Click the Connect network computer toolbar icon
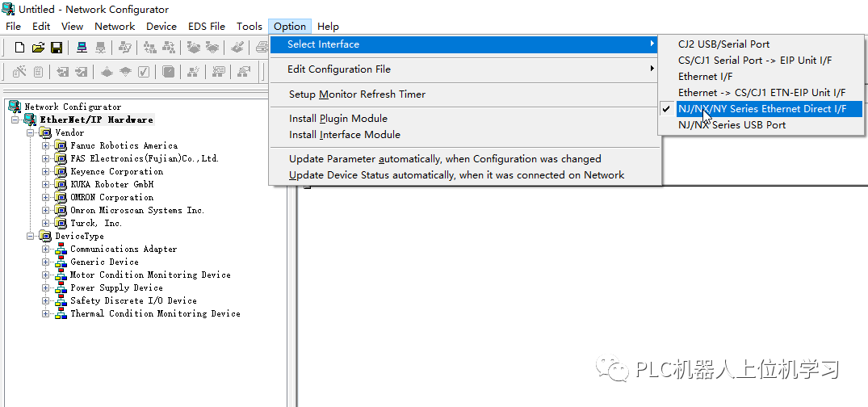Screen dimensions: 868x407 (82, 48)
